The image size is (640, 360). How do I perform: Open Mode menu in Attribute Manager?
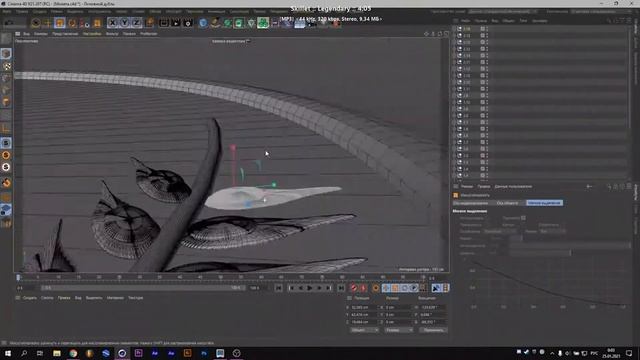[x=467, y=187]
